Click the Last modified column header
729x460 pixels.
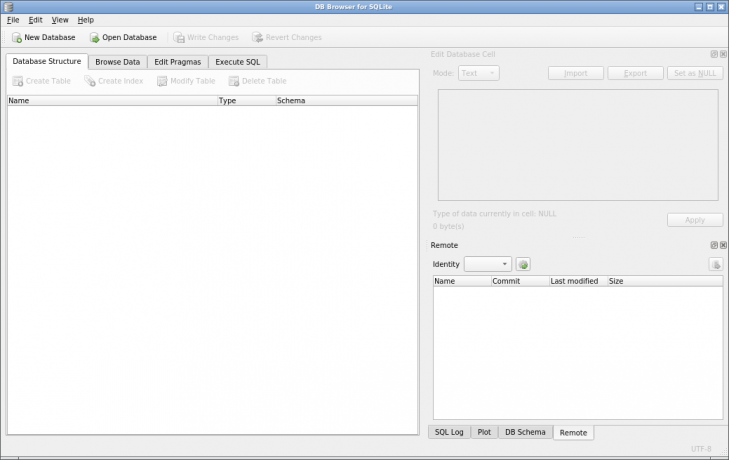click(x=578, y=281)
